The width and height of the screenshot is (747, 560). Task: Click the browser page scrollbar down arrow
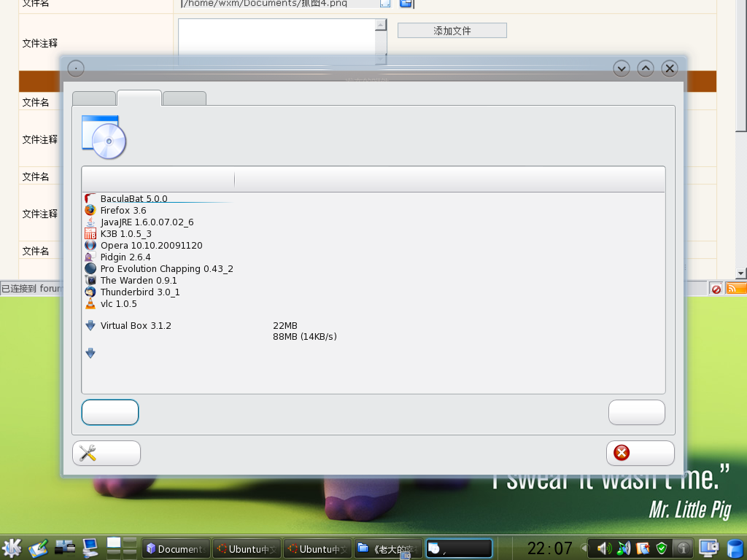(x=741, y=273)
